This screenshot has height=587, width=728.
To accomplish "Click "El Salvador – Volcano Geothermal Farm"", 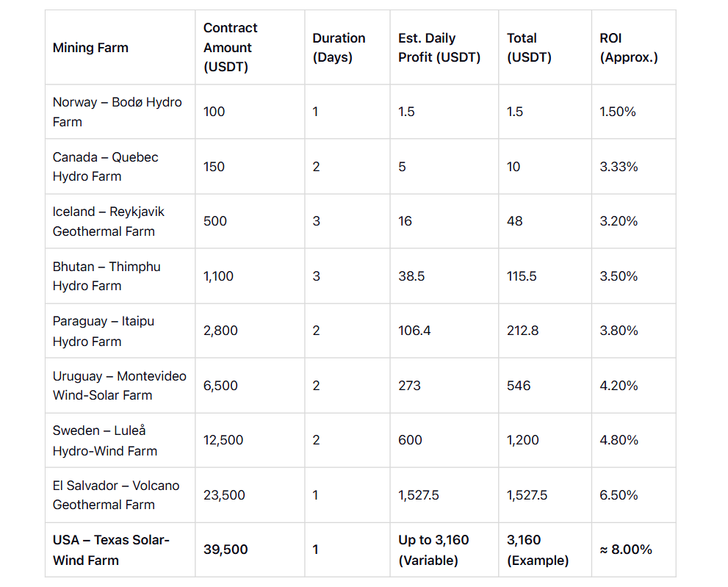I will pyautogui.click(x=115, y=495).
